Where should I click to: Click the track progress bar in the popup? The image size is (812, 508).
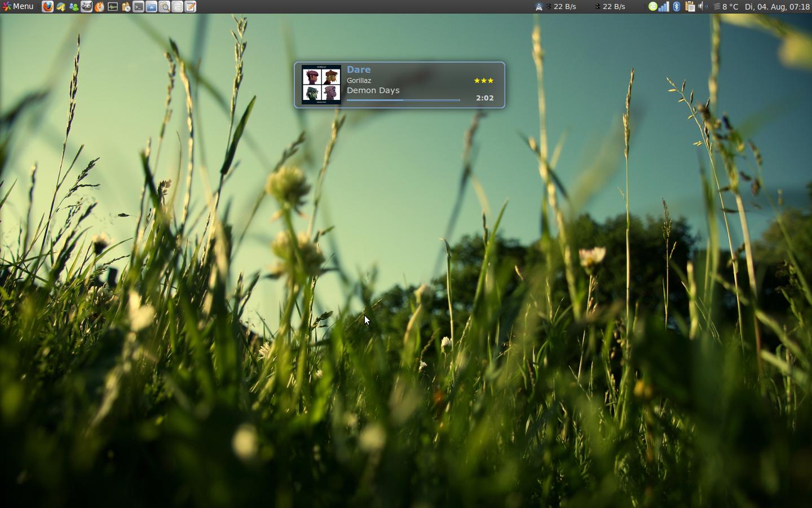tap(403, 100)
